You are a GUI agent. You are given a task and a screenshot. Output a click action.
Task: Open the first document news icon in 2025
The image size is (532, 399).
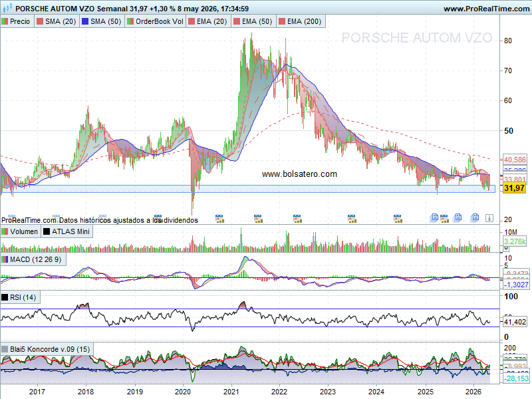(x=434, y=218)
